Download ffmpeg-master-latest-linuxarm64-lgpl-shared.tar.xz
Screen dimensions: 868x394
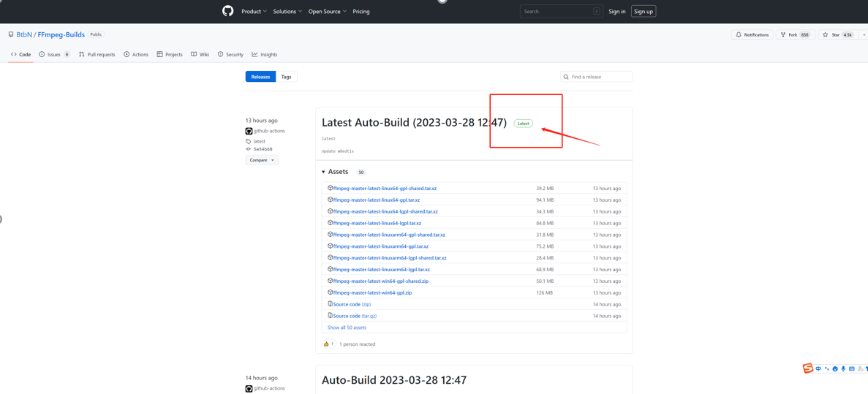coord(389,258)
